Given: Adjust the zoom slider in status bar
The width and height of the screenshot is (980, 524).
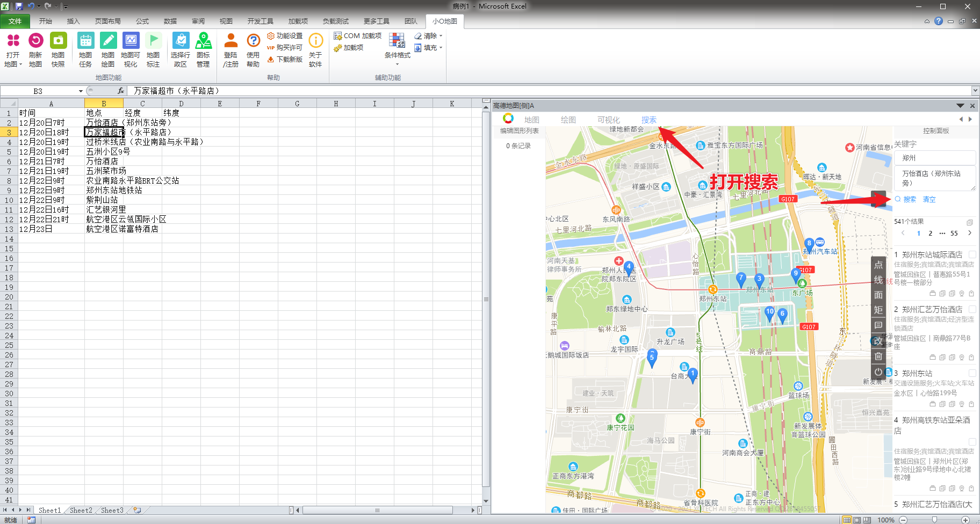Looking at the screenshot, I should tap(935, 520).
